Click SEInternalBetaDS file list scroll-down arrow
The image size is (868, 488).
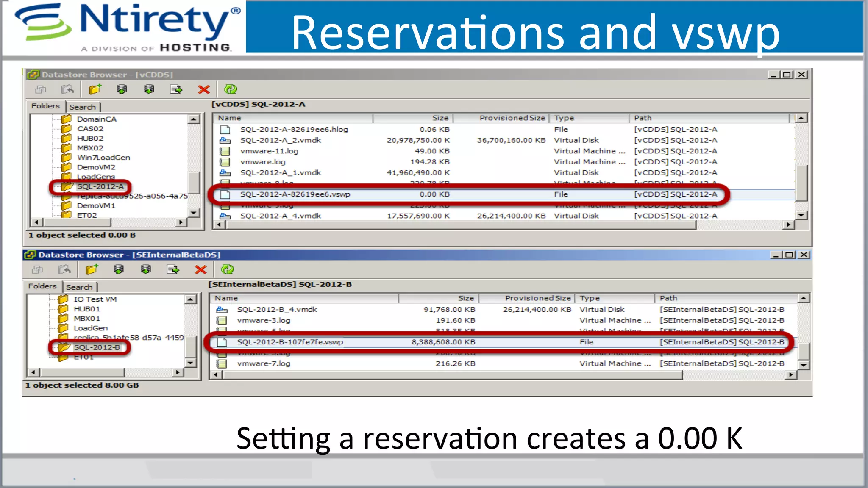click(x=804, y=365)
